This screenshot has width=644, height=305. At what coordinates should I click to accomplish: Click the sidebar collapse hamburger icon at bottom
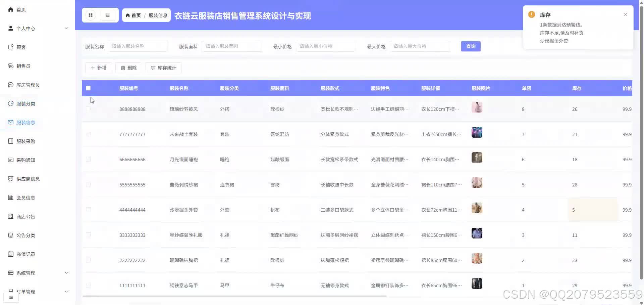11,297
